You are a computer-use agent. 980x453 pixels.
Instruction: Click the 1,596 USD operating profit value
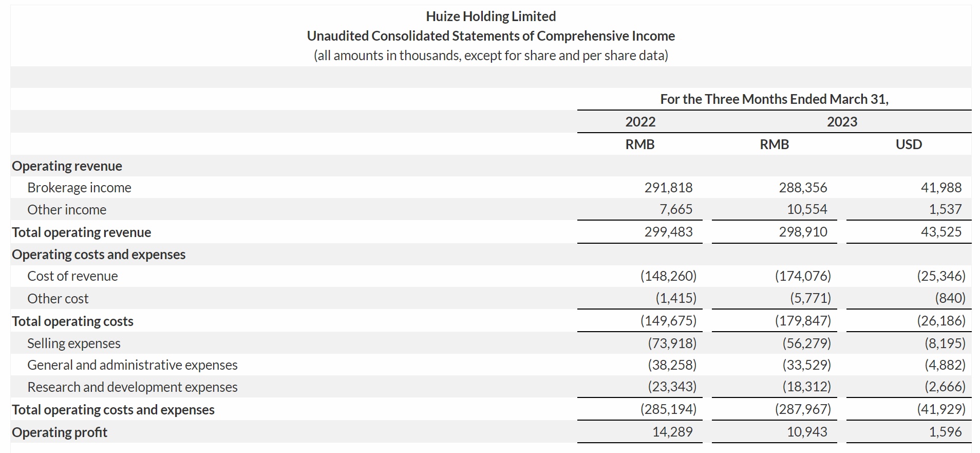click(x=945, y=432)
